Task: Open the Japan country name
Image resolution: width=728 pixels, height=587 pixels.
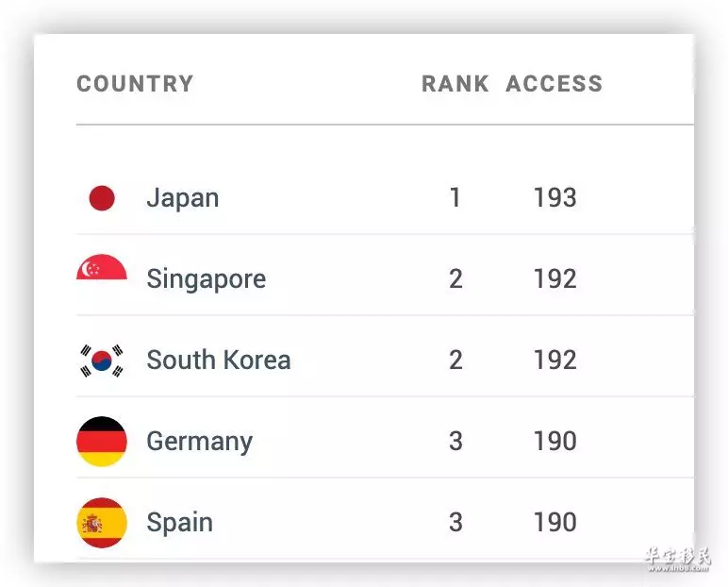Action: (182, 198)
